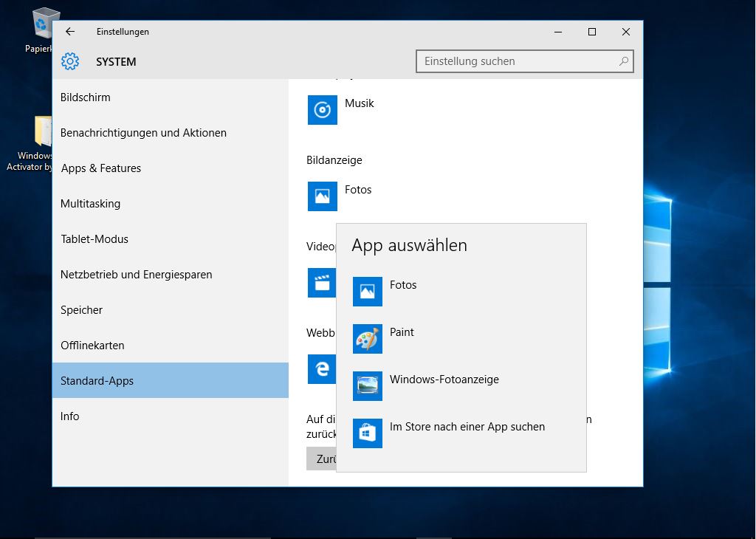Click the Einstellungen window title

(123, 31)
